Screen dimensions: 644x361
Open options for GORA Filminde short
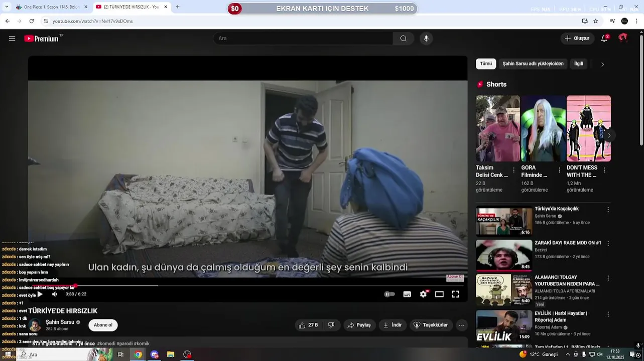click(x=559, y=170)
